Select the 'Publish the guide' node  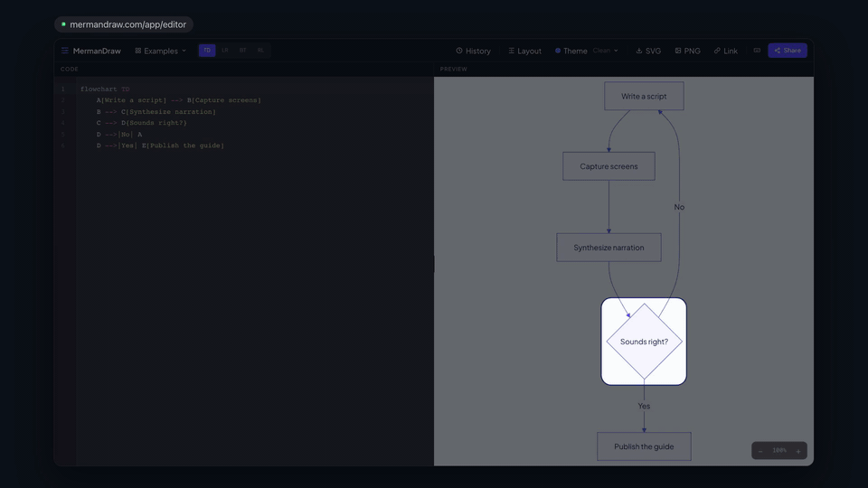click(x=644, y=446)
